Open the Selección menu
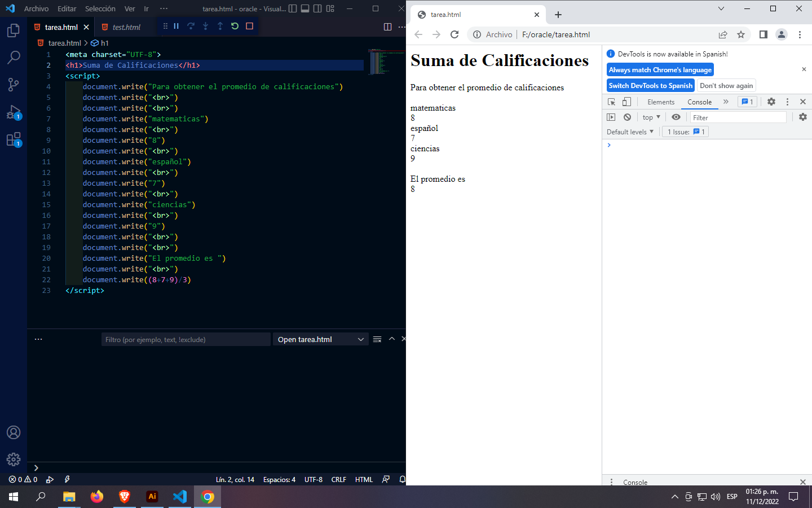This screenshot has width=812, height=508. tap(100, 8)
